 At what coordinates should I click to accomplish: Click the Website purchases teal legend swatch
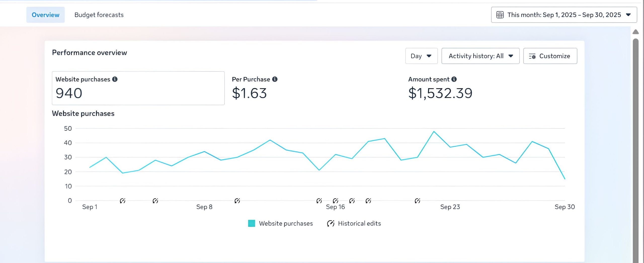pyautogui.click(x=251, y=223)
